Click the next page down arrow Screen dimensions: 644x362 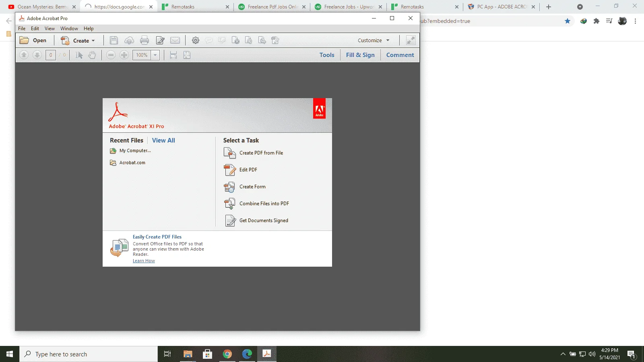(37, 55)
